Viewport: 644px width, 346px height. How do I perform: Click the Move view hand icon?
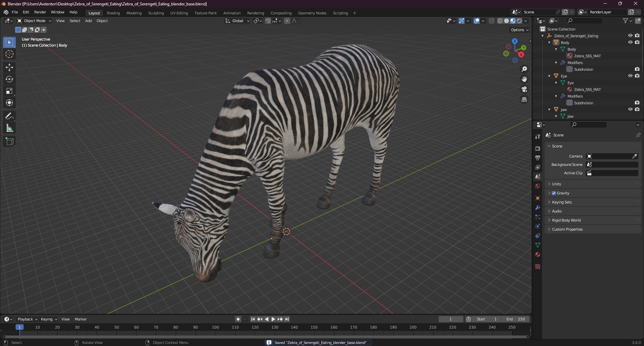pos(524,79)
